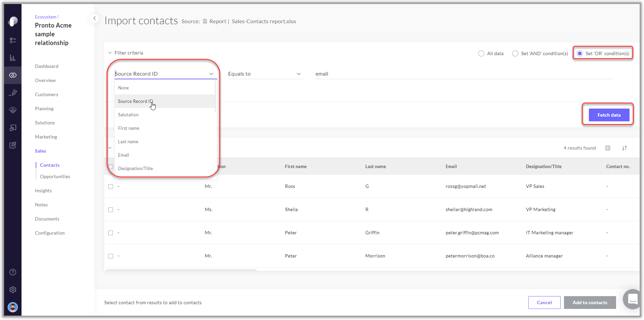Open Notes in the side menu
Viewport: 644px width, 320px height.
click(41, 205)
